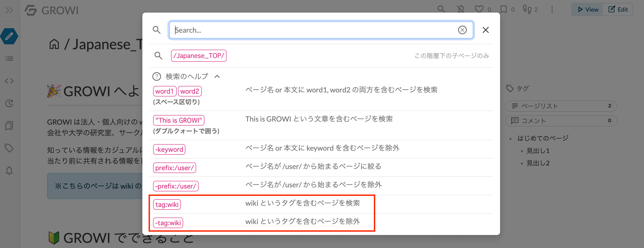Image resolution: width=644 pixels, height=248 pixels.
Task: Collapse the 検索のヘルプ section
Action: (217, 76)
